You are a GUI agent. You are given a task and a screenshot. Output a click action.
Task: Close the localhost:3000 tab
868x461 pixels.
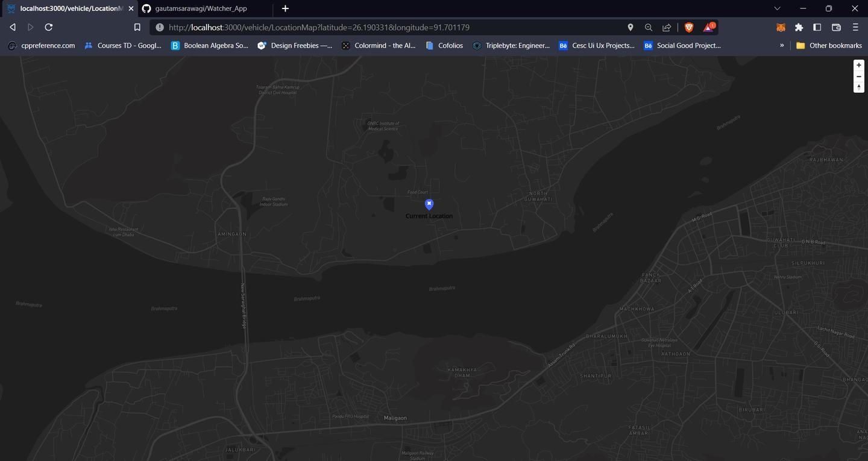point(131,8)
